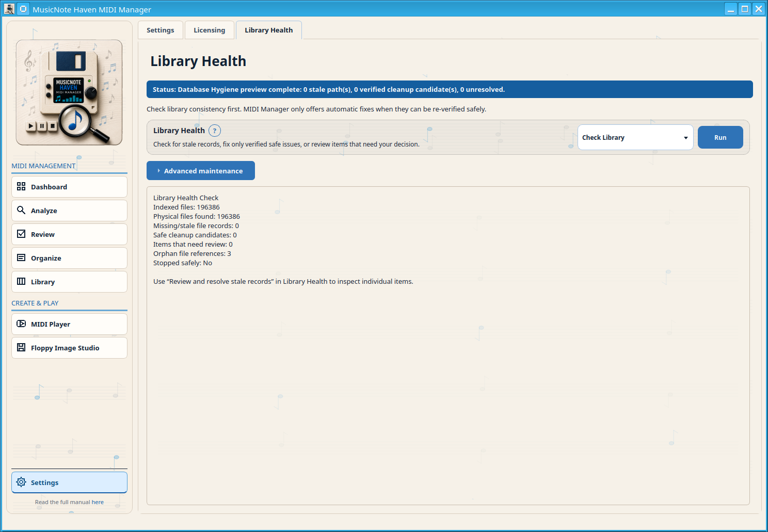Image resolution: width=768 pixels, height=532 pixels.
Task: Close the MIDI Manager window
Action: tap(759, 9)
